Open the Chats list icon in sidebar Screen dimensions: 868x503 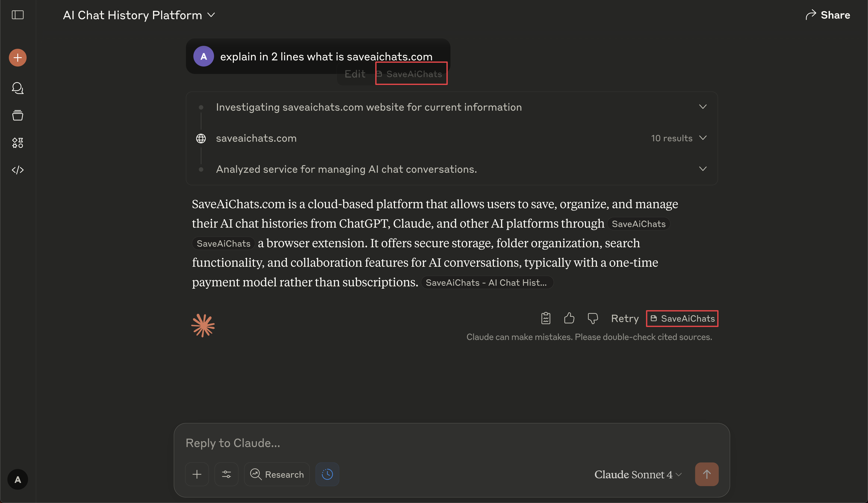click(x=18, y=88)
